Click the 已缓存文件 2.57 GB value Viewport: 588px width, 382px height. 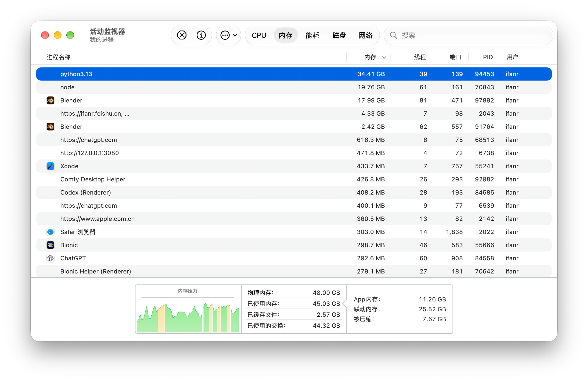tap(328, 315)
